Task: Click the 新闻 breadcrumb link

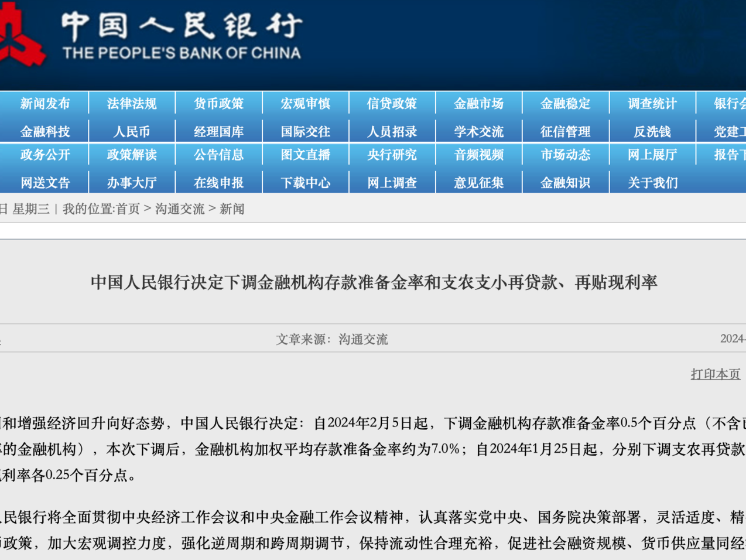Action: 232,209
